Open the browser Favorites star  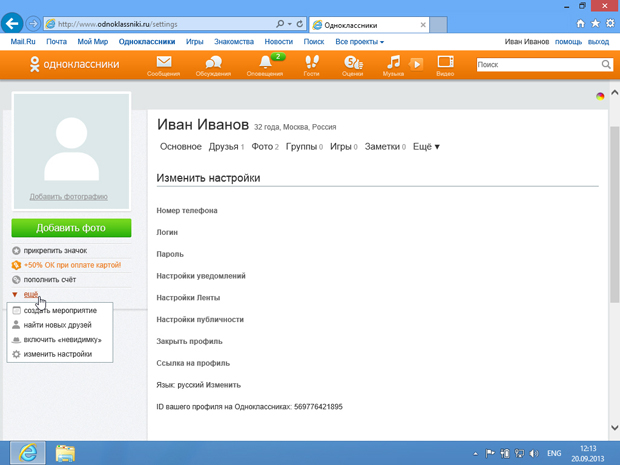[595, 24]
